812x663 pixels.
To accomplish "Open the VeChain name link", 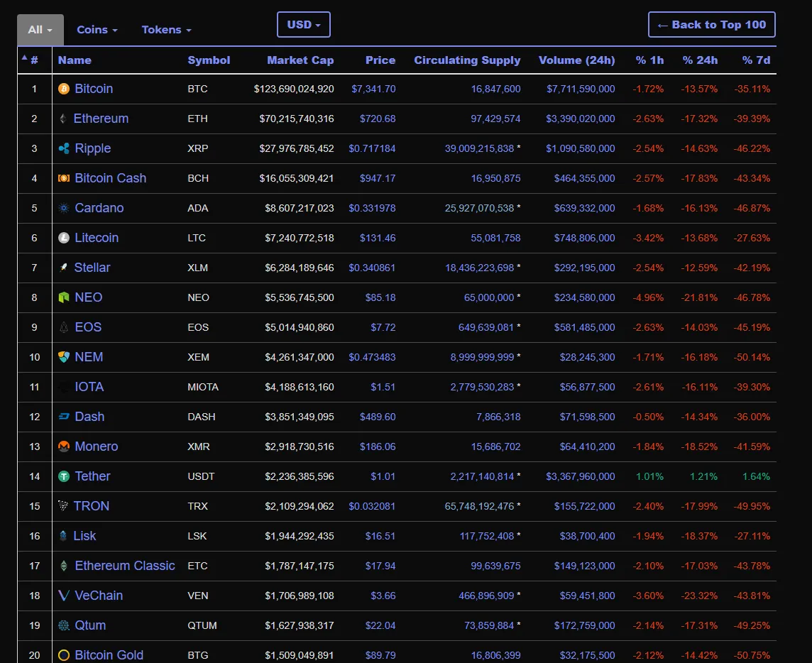I will [99, 596].
